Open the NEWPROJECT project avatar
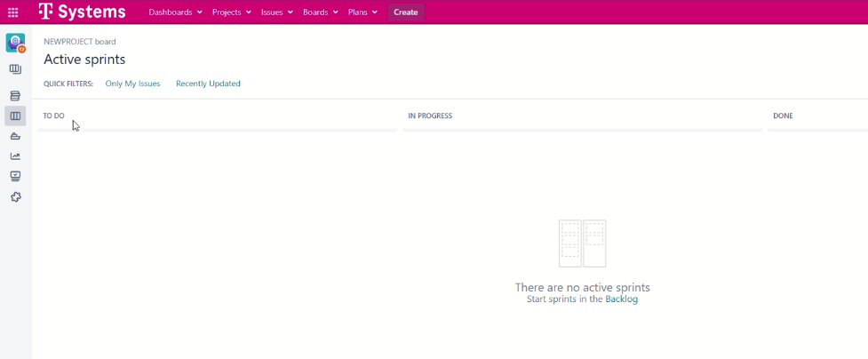 pos(15,43)
